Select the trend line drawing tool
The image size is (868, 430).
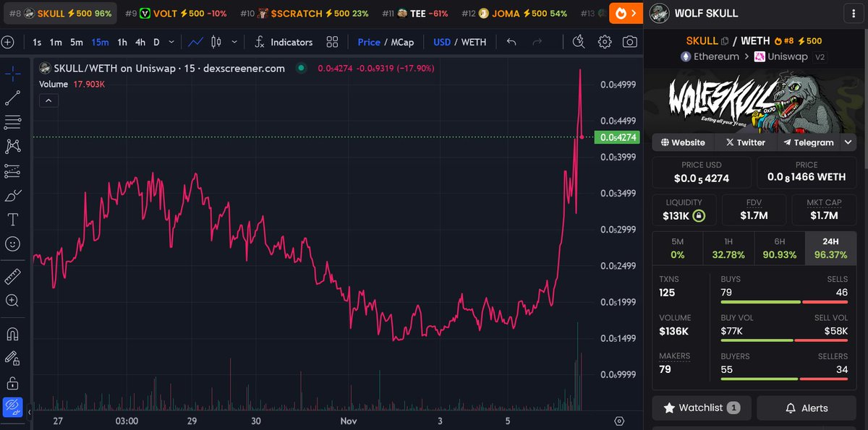(12, 98)
